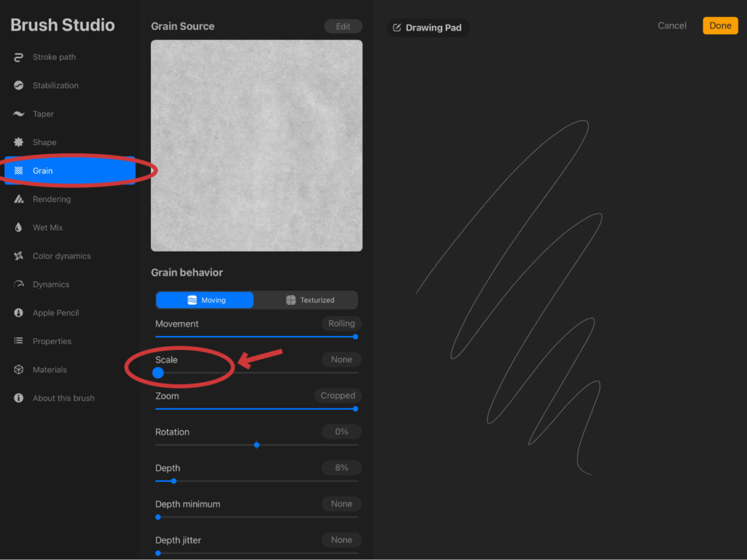Open the Zoom value field showing Cropped

tap(337, 396)
